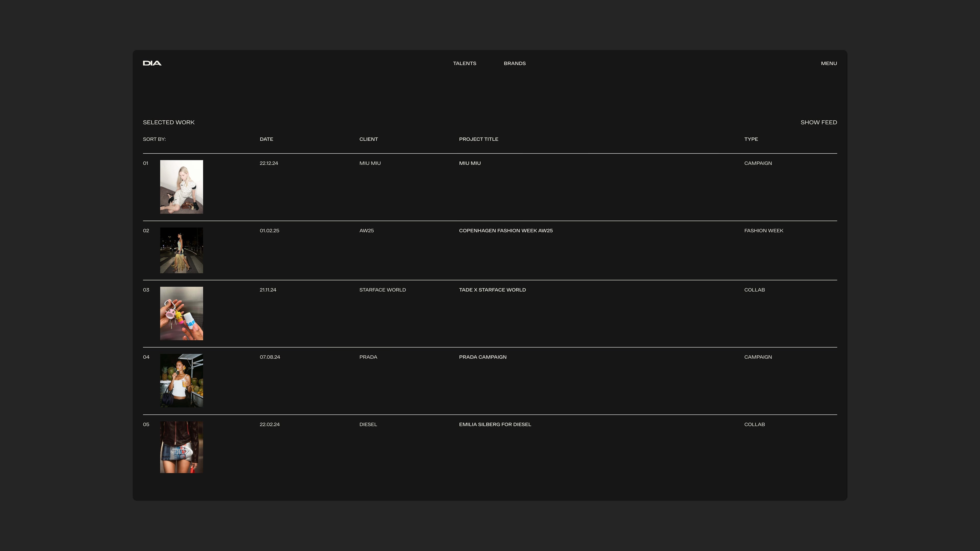The image size is (980, 551).
Task: Open the Talents page
Action: [x=464, y=64]
